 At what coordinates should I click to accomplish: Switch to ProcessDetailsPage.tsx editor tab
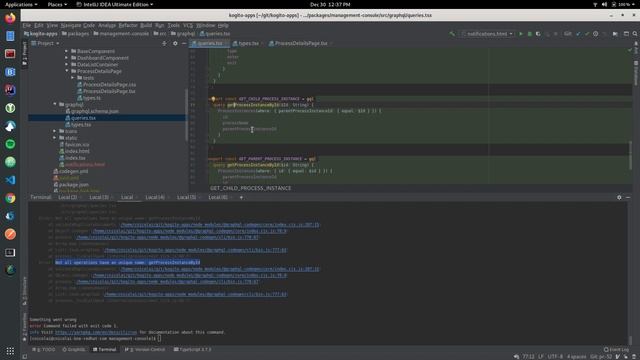coord(300,43)
